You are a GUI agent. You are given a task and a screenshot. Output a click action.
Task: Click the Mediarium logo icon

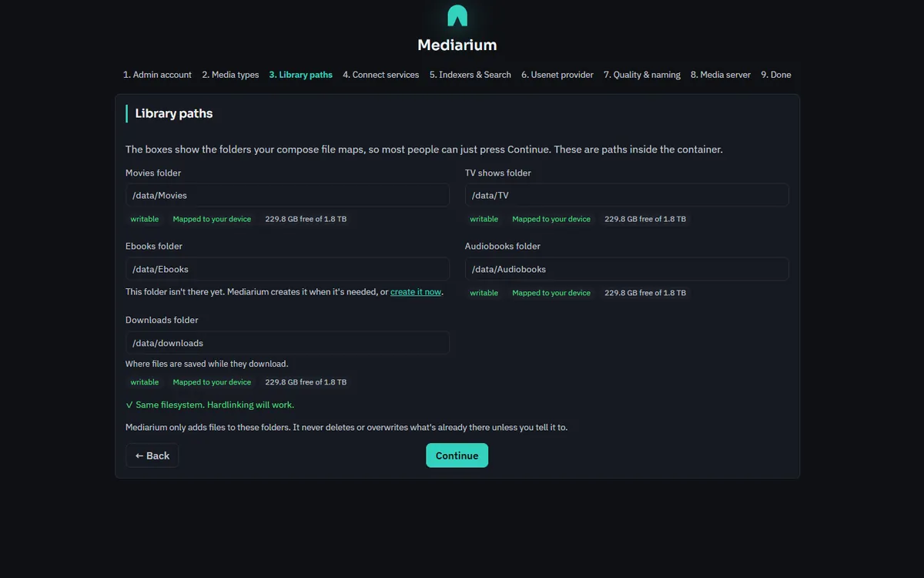pyautogui.click(x=457, y=15)
